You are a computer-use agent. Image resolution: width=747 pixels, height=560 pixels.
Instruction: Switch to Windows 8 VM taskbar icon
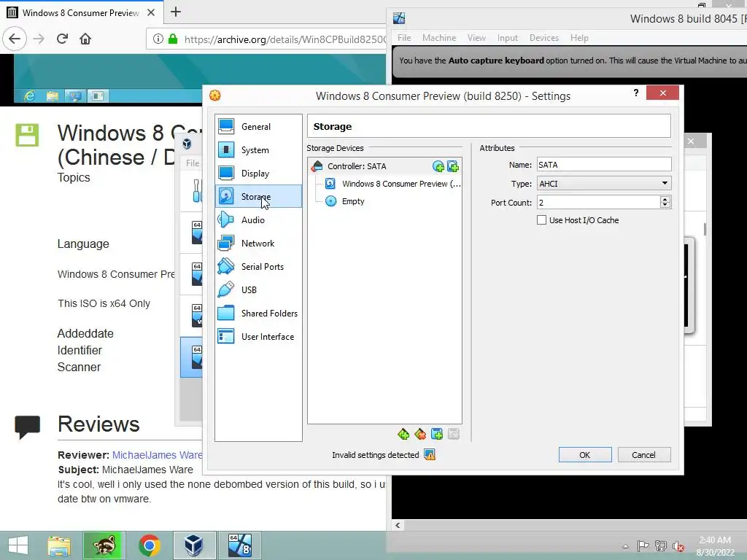pyautogui.click(x=239, y=545)
